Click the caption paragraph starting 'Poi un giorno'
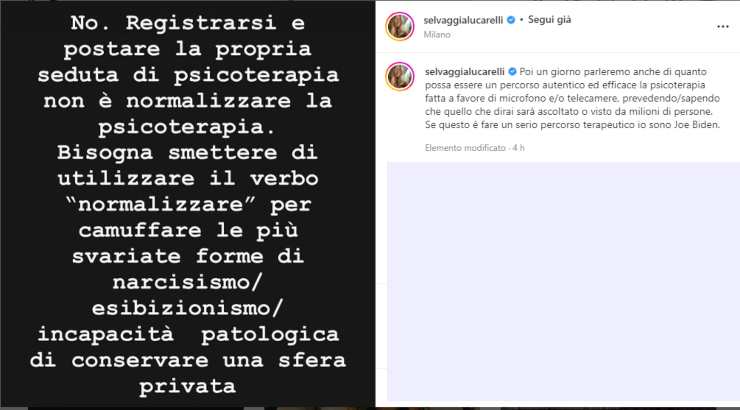Image resolution: width=740 pixels, height=410 pixels. tap(572, 98)
